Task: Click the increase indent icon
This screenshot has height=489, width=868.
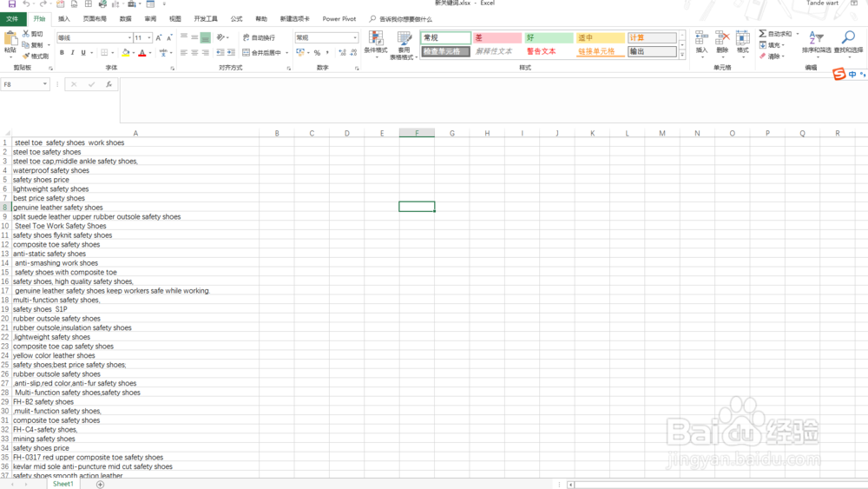Action: 232,53
